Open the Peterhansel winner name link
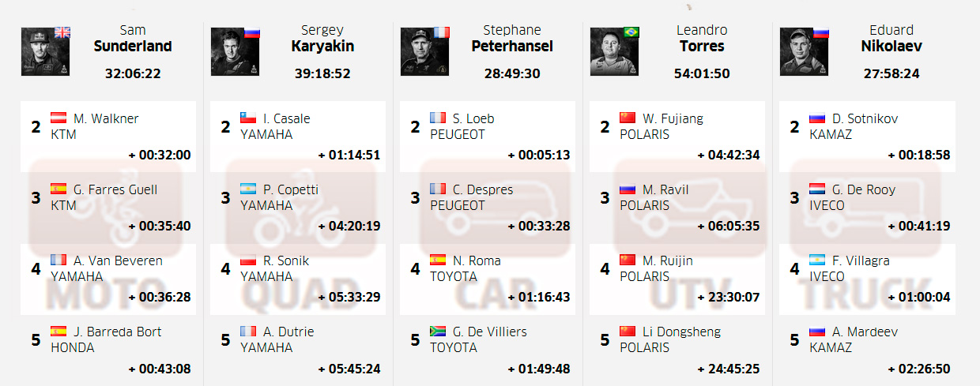The width and height of the screenshot is (980, 386). point(512,46)
